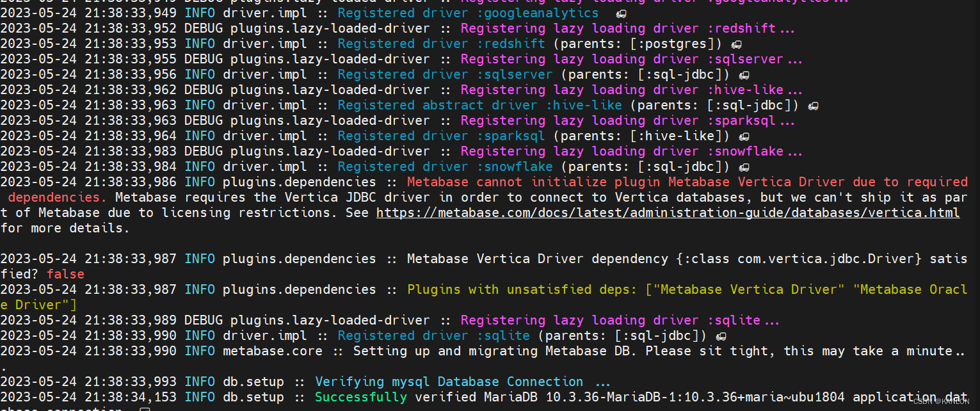This screenshot has height=411, width=980.
Task: Click the "(parents: [:hive-like])" text
Action: (x=641, y=136)
